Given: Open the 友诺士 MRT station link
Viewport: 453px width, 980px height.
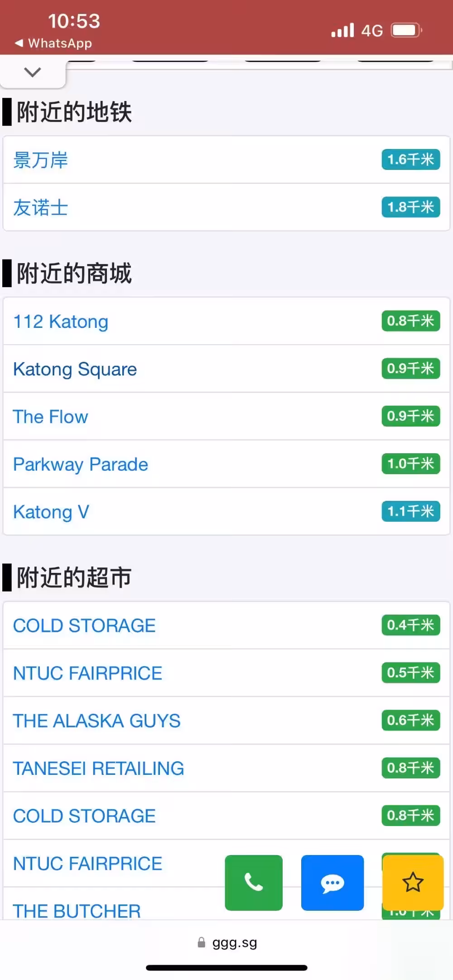Looking at the screenshot, I should (x=40, y=208).
